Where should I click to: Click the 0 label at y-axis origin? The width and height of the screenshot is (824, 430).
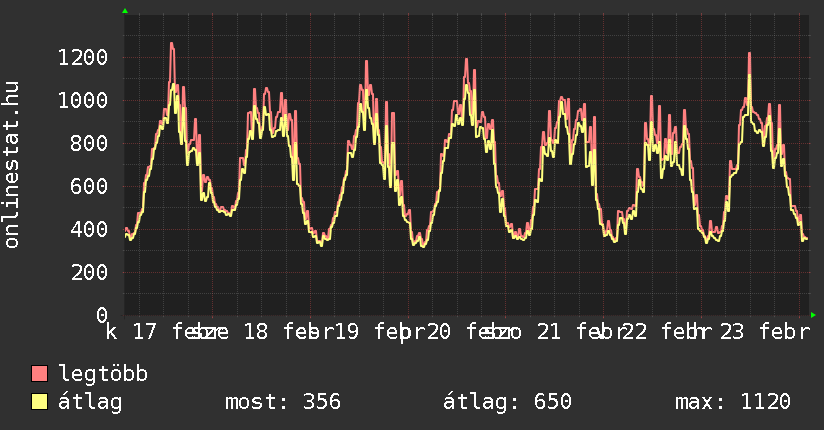click(x=101, y=315)
